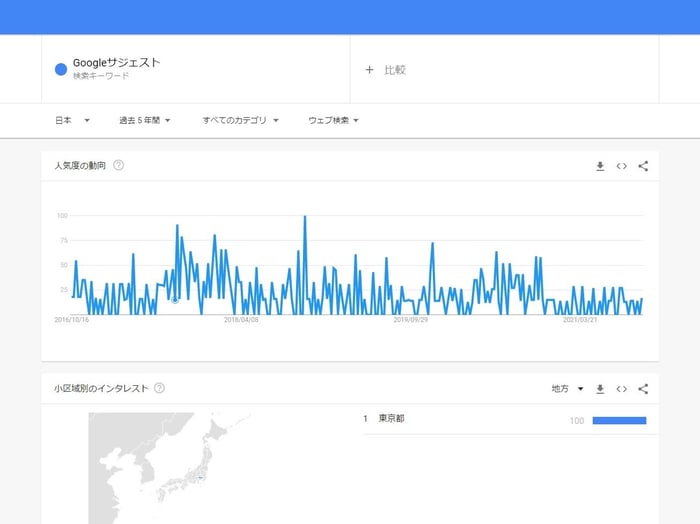The image size is (700, 524).
Task: Open embed code for 人気度の動向 chart
Action: 621,166
